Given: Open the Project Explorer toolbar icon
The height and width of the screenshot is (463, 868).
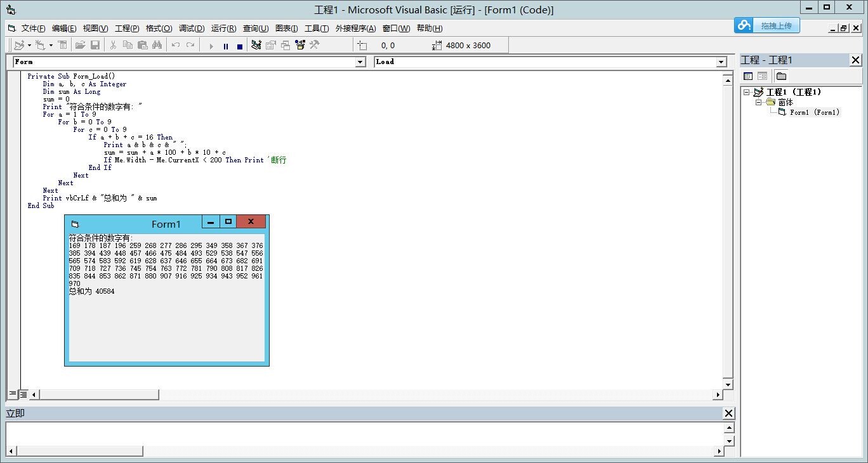Looking at the screenshot, I should pyautogui.click(x=256, y=45).
